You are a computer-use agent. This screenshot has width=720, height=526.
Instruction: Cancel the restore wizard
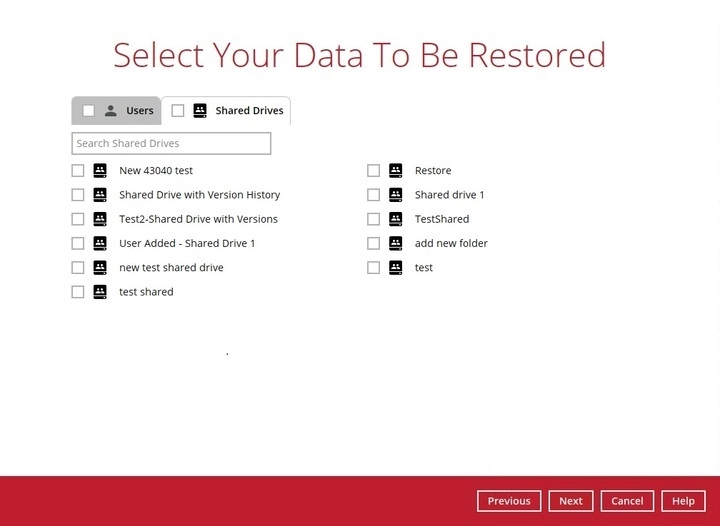pos(627,501)
